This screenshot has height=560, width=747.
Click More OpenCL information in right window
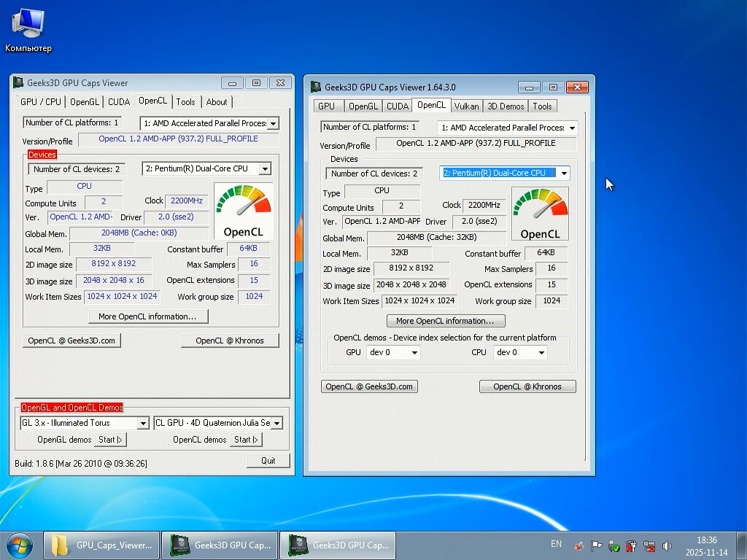coord(445,321)
